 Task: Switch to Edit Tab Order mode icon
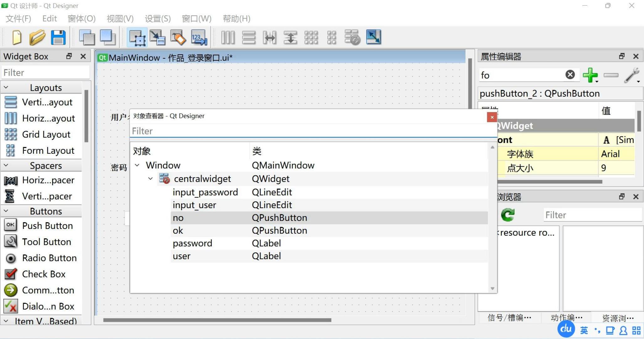point(199,37)
